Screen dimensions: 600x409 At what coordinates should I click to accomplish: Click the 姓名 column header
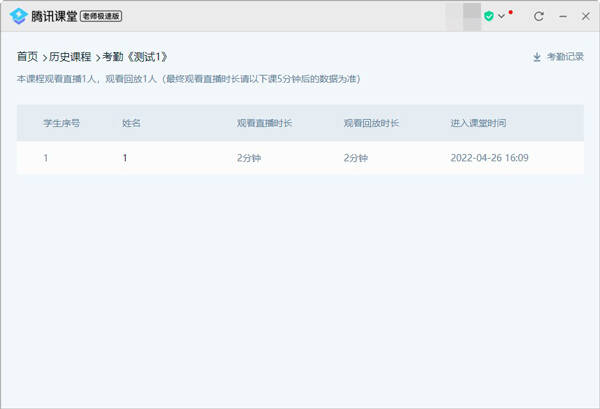coord(131,123)
